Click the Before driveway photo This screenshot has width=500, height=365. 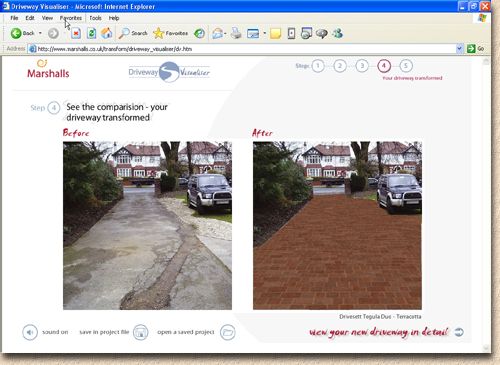pyautogui.click(x=147, y=226)
